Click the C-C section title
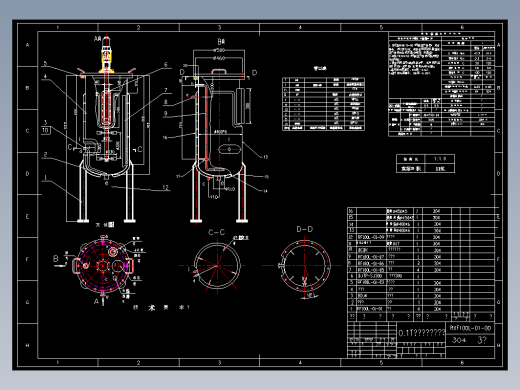Screen dimensions: 520x390 click(x=217, y=232)
